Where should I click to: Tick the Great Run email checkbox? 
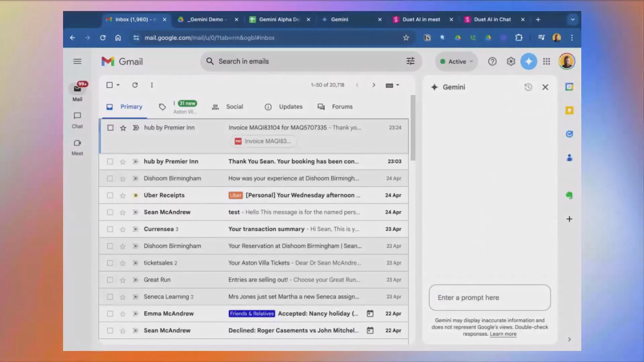[x=110, y=280]
